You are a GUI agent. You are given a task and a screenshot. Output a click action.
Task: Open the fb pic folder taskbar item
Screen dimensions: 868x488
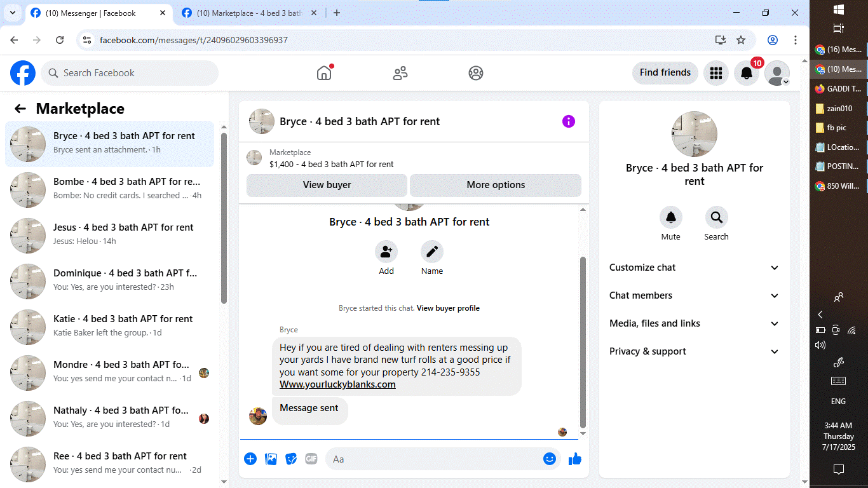click(x=839, y=128)
